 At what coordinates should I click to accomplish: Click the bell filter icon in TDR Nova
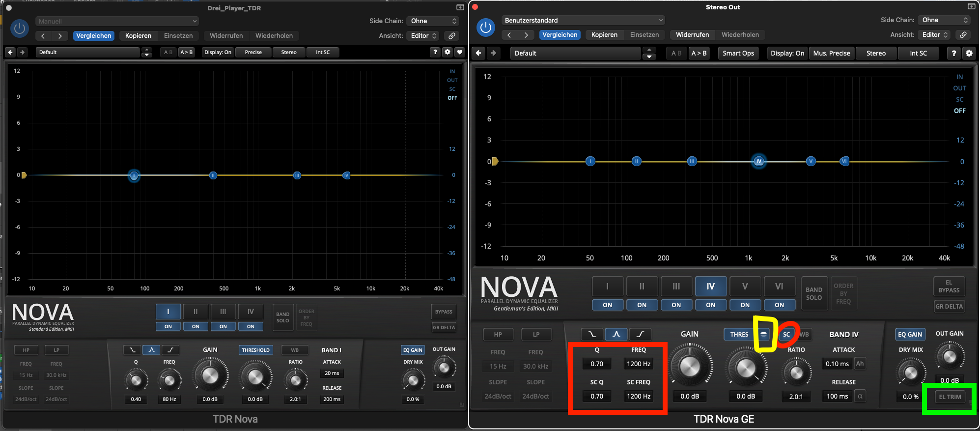pos(151,350)
